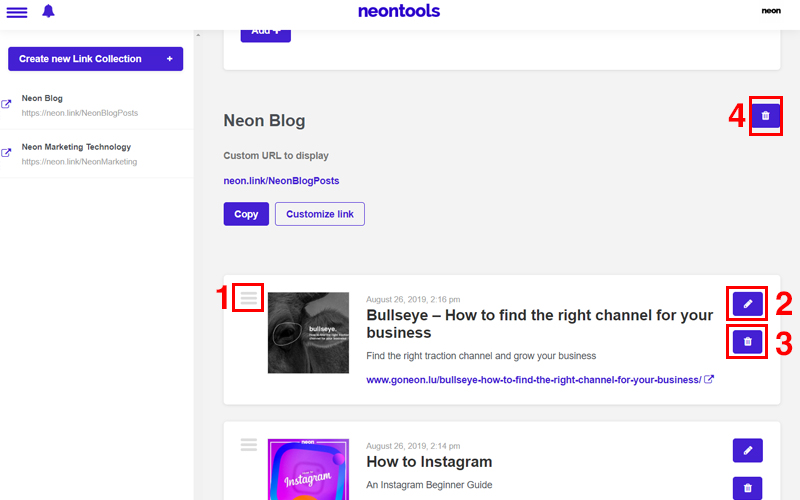Select Neon Blog collection in sidebar
Image resolution: width=800 pixels, height=500 pixels.
97,105
